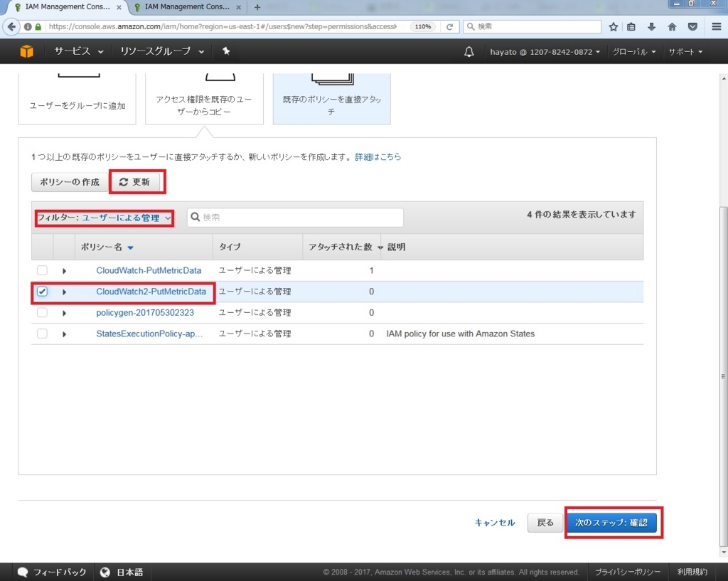Screen dimensions: 728x581
Task: Click the pin star icon in AWS navbar
Action: (226, 51)
